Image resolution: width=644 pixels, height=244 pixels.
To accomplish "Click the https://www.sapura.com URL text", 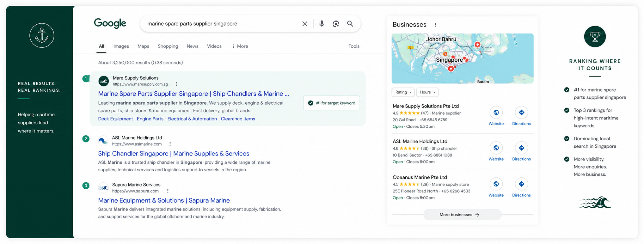I will [x=135, y=191].
